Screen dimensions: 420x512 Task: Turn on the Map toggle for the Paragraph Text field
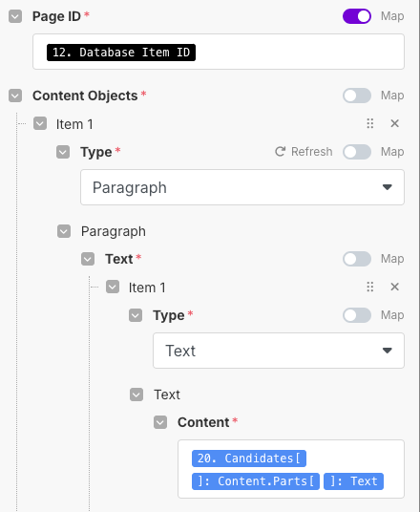pos(357,259)
